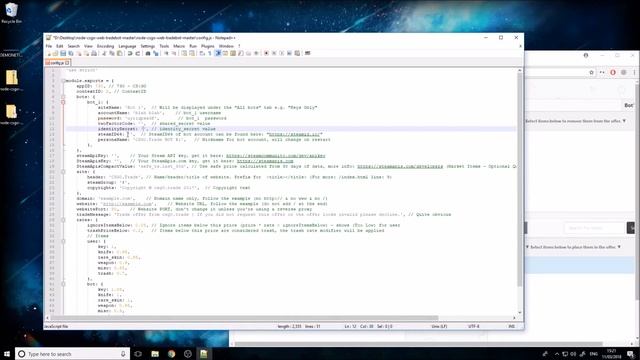Image resolution: width=640 pixels, height=360 pixels.
Task: Toggle Show All Characters in toolbar
Action: pyautogui.click(x=210, y=53)
